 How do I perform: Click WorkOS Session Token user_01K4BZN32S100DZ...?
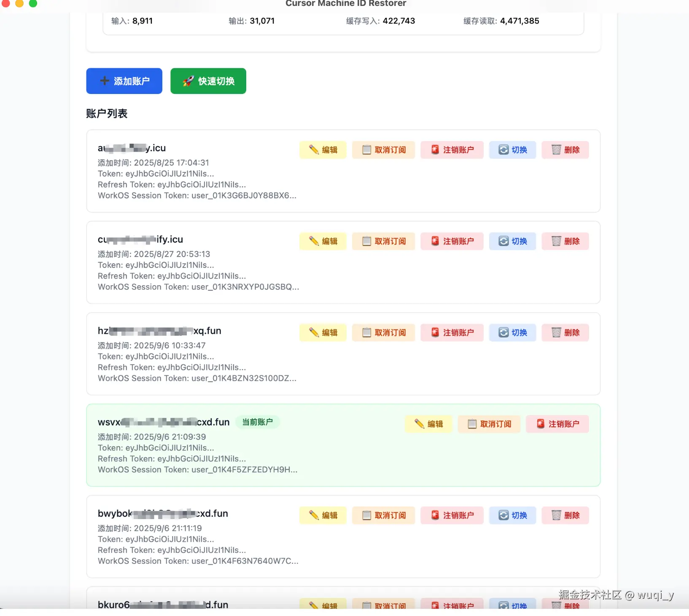pos(197,379)
